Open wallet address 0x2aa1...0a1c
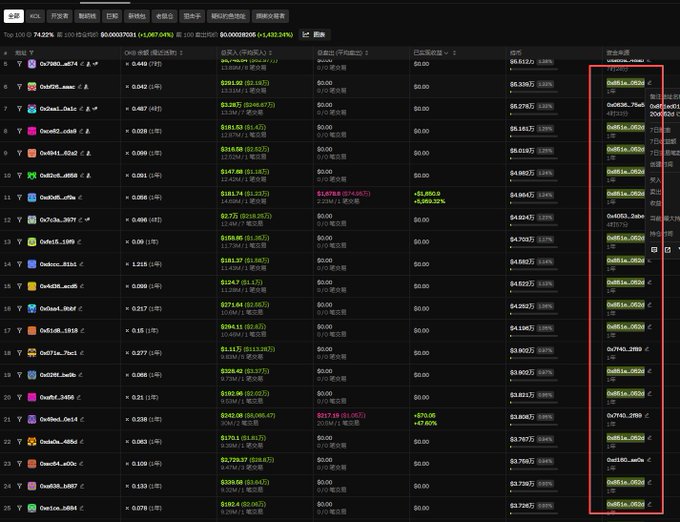Viewport: 680px width, 522px height. click(58, 109)
